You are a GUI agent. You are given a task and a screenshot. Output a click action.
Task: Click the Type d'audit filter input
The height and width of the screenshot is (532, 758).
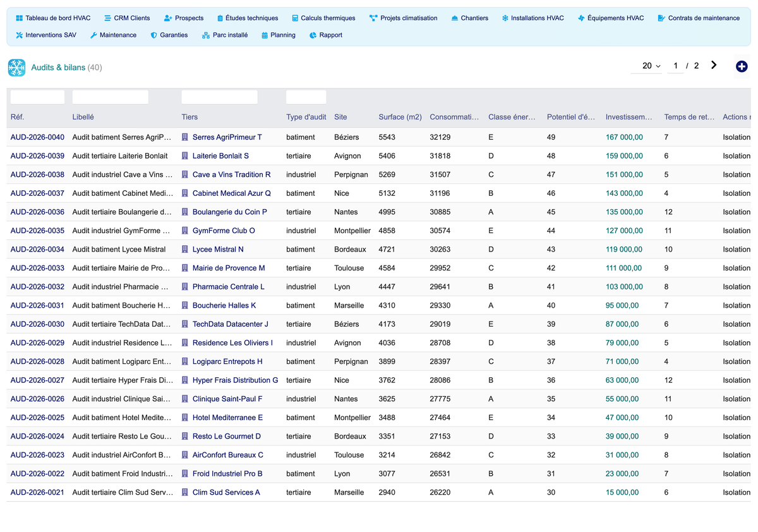[306, 97]
